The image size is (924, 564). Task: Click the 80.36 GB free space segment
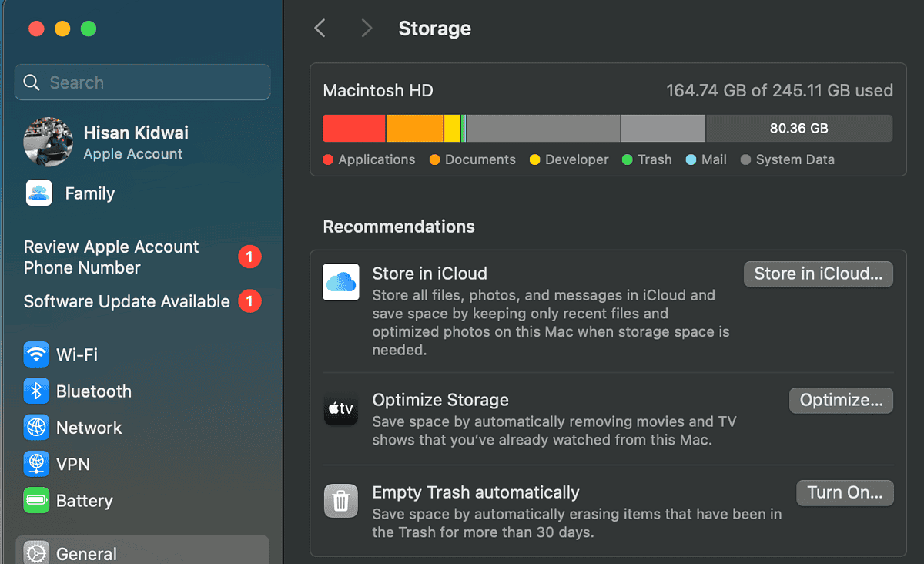point(799,128)
